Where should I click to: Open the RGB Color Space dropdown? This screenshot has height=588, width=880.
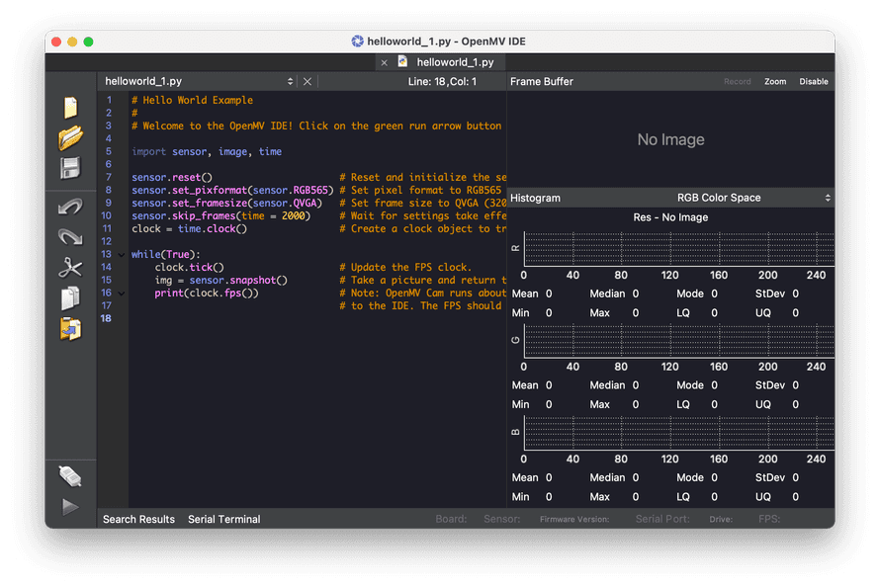point(753,198)
